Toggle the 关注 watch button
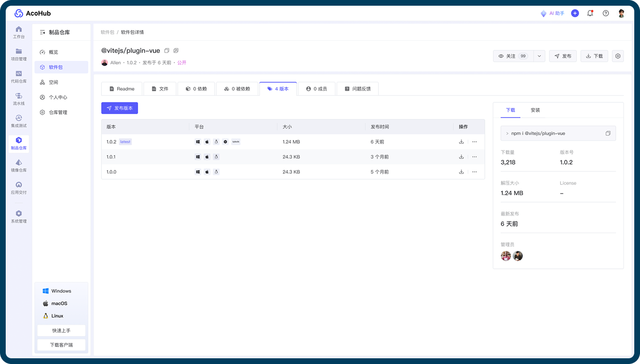The width and height of the screenshot is (640, 364). [x=513, y=56]
